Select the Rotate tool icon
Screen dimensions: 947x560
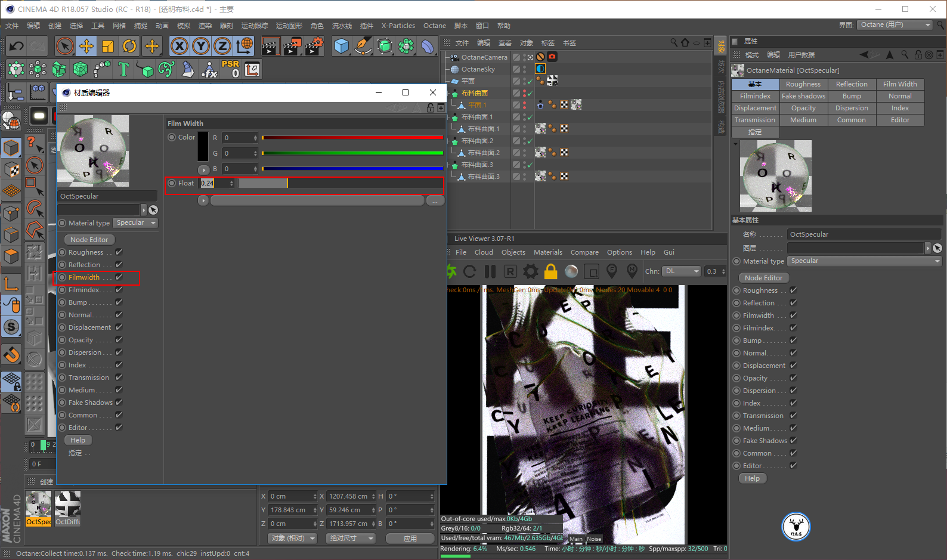(129, 46)
